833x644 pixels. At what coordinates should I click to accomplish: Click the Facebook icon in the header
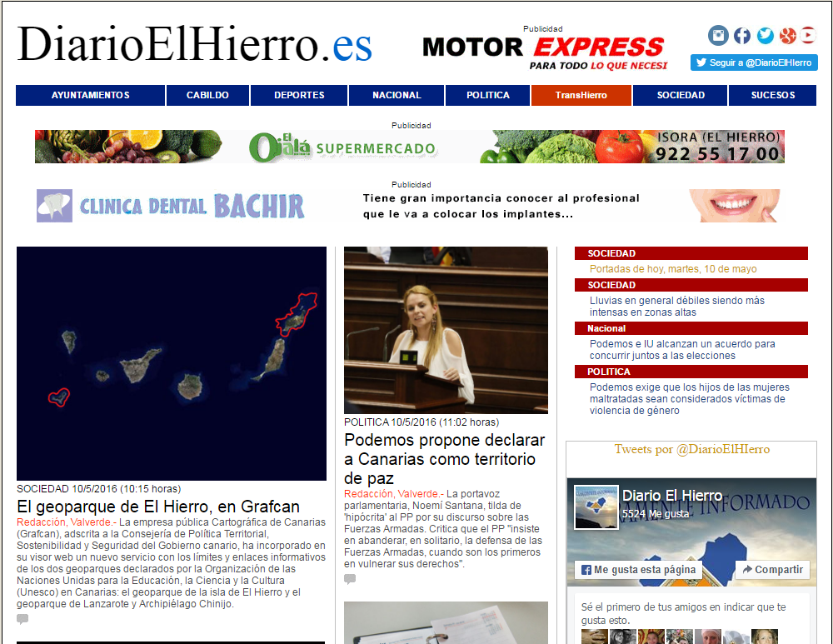point(741,36)
